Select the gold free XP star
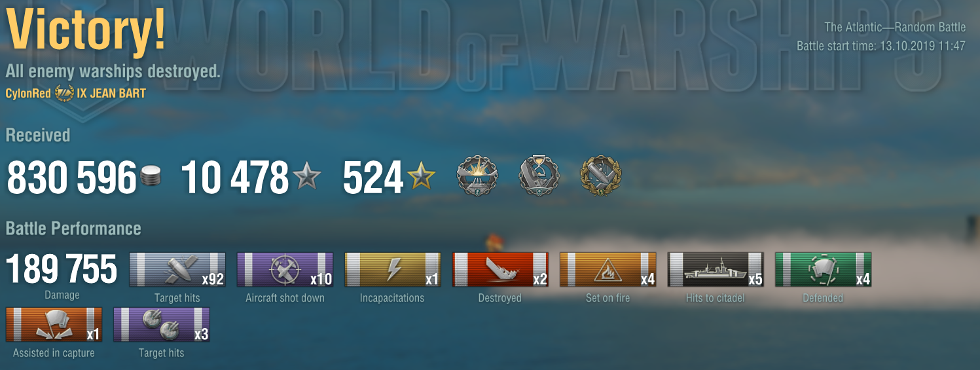Viewport: 980px width, 370px height. [420, 177]
